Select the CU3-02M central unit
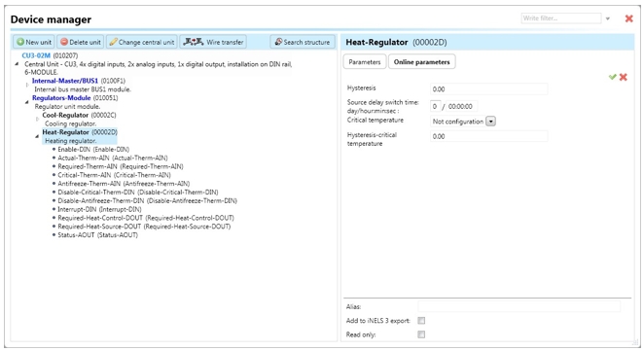Image resolution: width=644 pixels, height=351 pixels. point(36,55)
